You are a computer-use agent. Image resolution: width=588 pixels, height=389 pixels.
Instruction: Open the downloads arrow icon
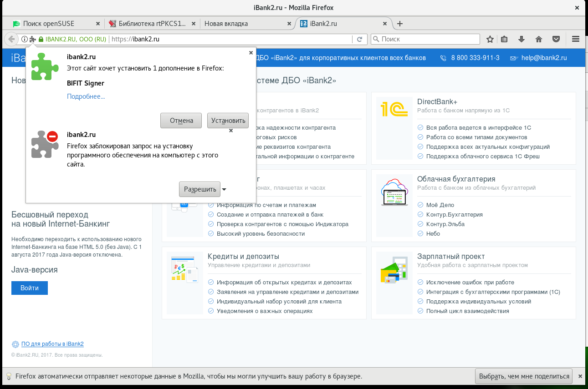(x=522, y=39)
